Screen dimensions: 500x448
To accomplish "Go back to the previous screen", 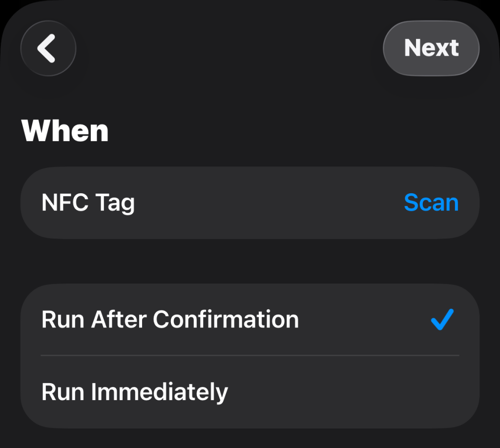I will click(48, 48).
